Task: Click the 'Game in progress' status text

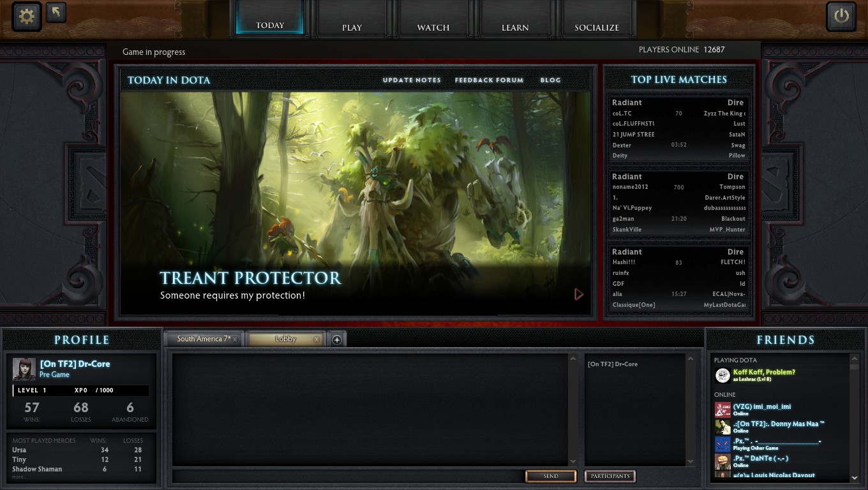Action: pos(154,52)
